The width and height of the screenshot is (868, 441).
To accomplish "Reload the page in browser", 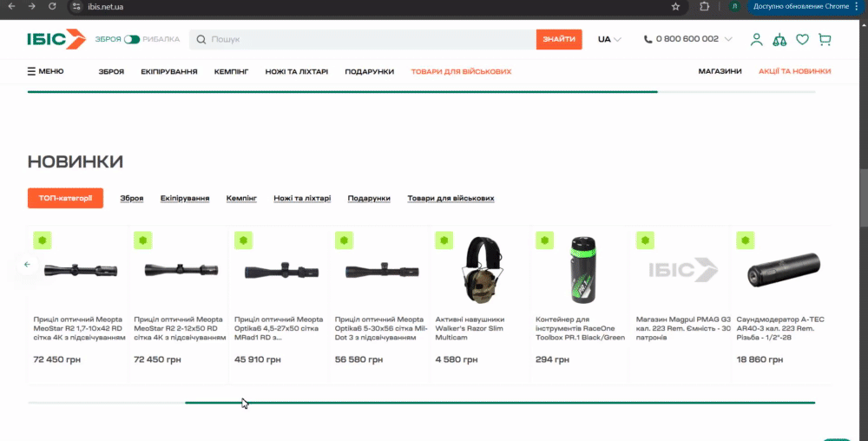I will pyautogui.click(x=53, y=6).
